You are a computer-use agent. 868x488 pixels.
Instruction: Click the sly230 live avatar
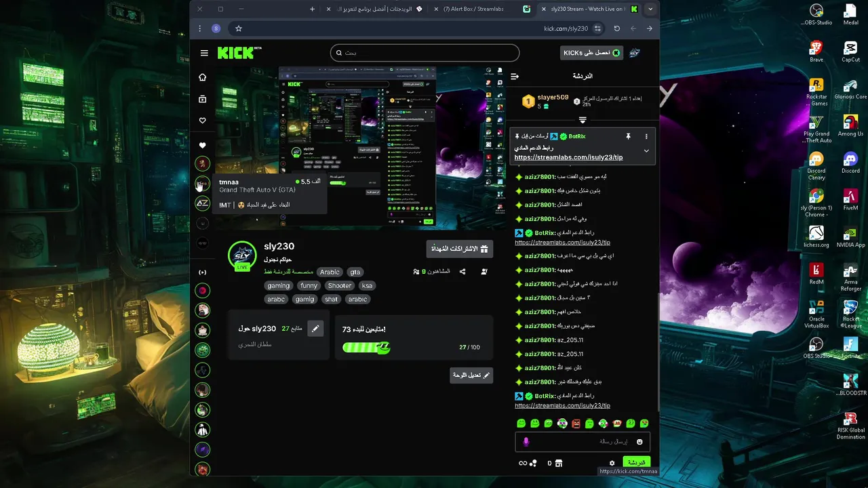coord(242,256)
